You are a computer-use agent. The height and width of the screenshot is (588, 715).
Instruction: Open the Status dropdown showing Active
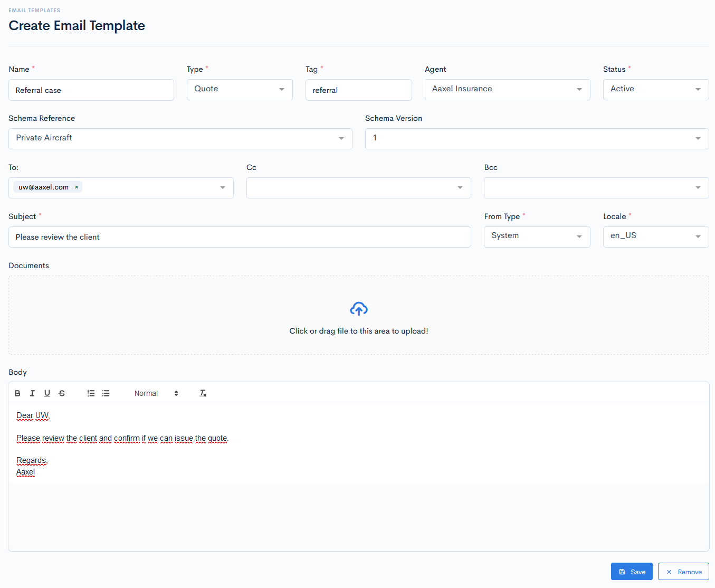655,90
